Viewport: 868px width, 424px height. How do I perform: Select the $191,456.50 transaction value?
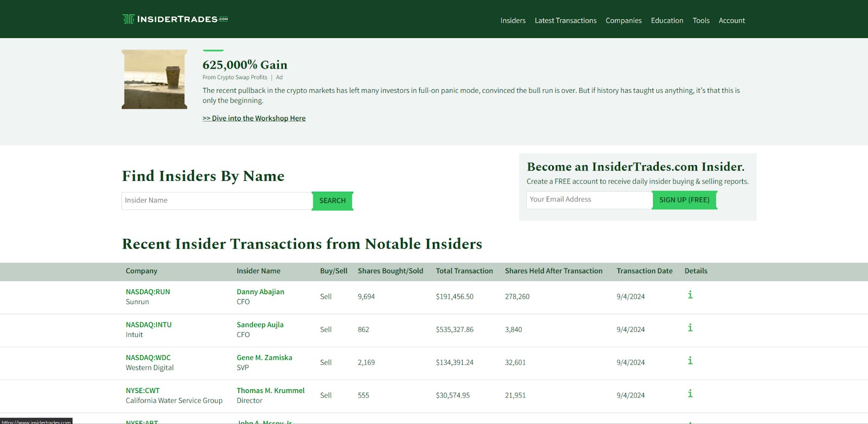tap(455, 297)
